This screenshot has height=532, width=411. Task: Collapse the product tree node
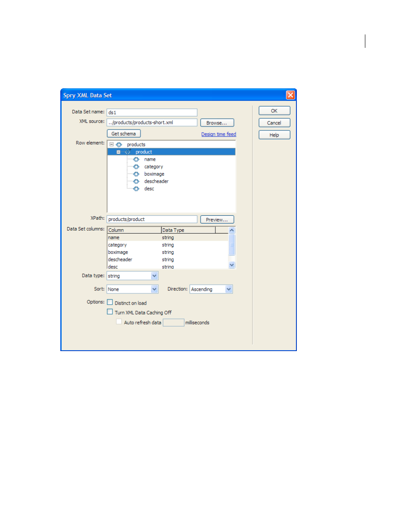tap(118, 152)
